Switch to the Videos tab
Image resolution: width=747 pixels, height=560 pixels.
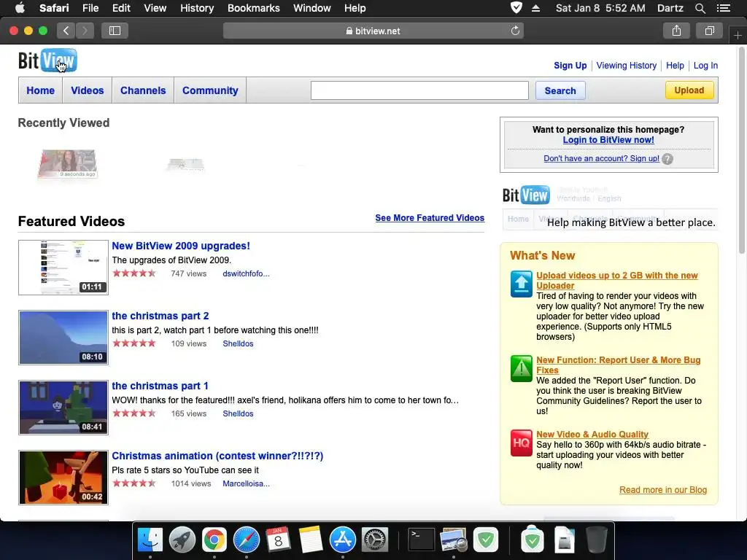coord(88,90)
